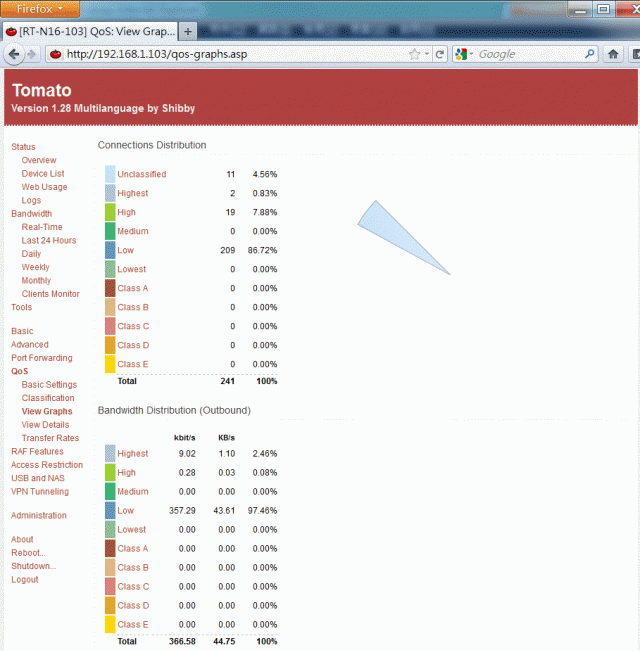Click Class E swatch in Bandwidth Distribution

[x=110, y=624]
